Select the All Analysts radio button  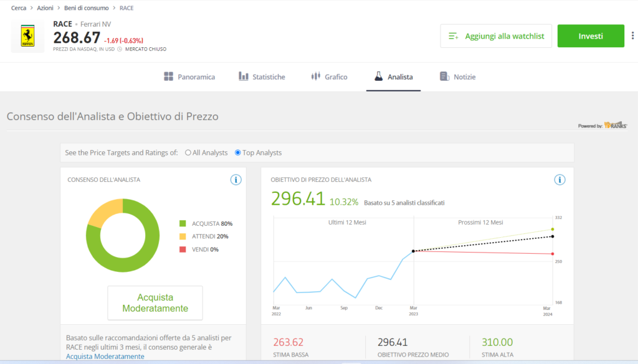pyautogui.click(x=188, y=152)
